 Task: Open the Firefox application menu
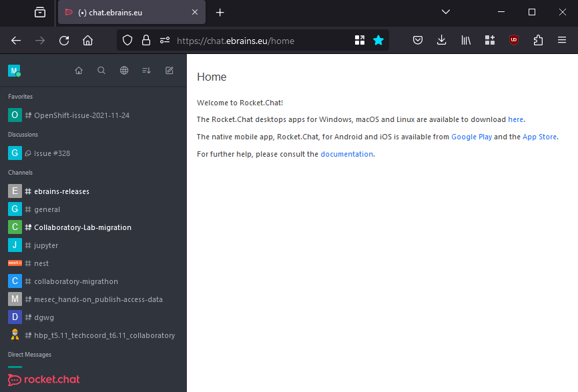click(x=562, y=40)
